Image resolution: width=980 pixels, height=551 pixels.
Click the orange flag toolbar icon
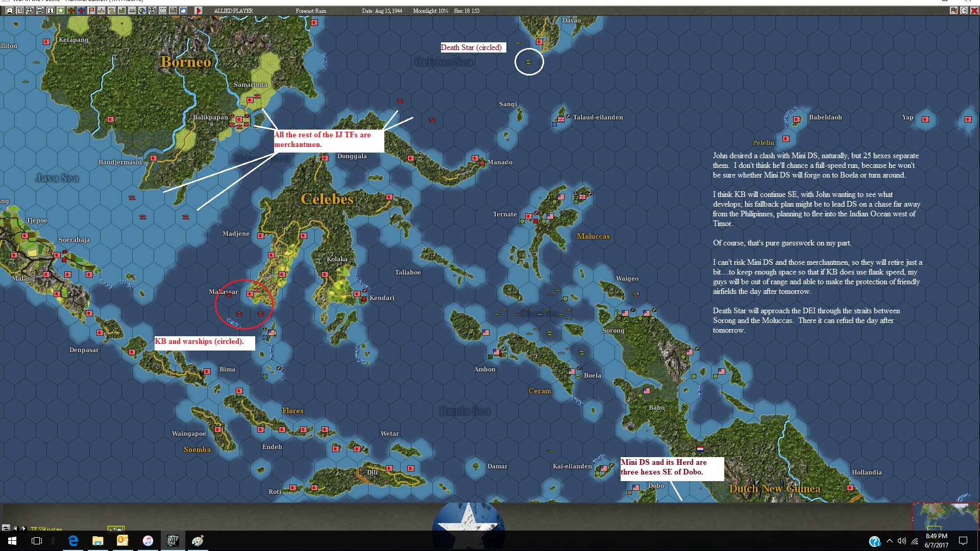pyautogui.click(x=91, y=11)
